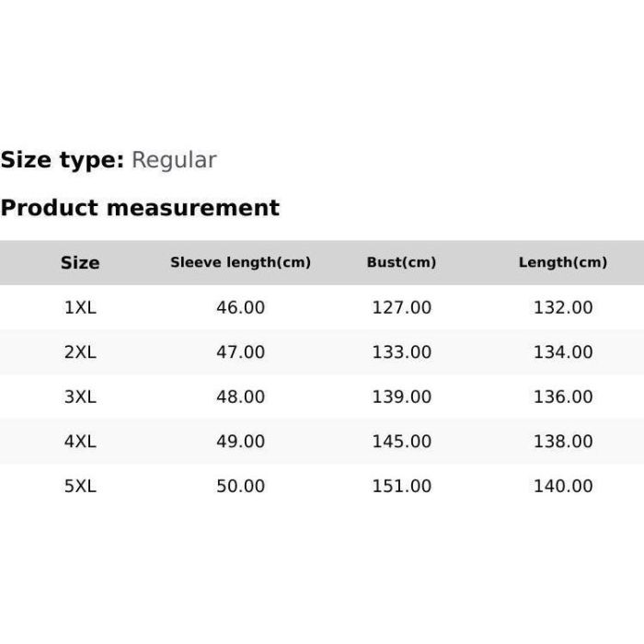The width and height of the screenshot is (644, 644).
Task: Select the 2XL size row label
Action: click(x=80, y=351)
